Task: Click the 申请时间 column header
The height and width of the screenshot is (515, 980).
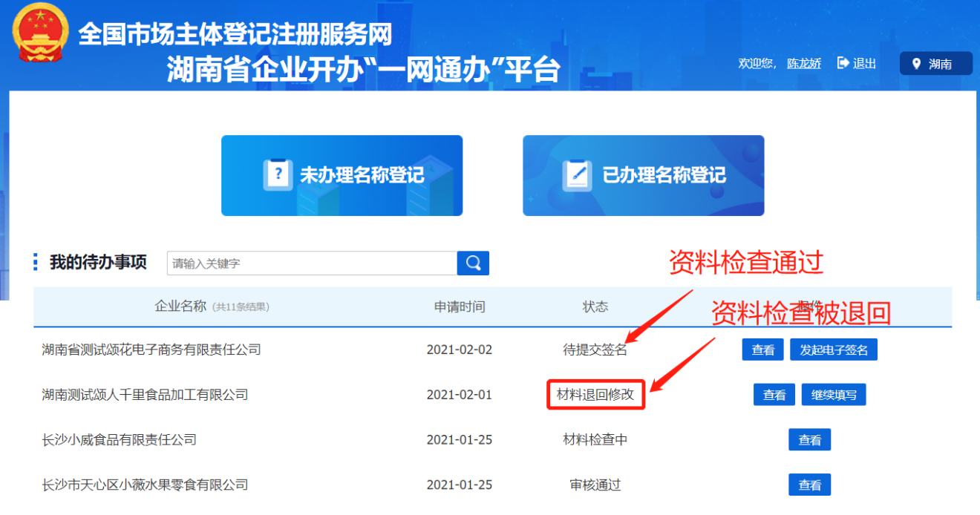Action: pos(459,307)
